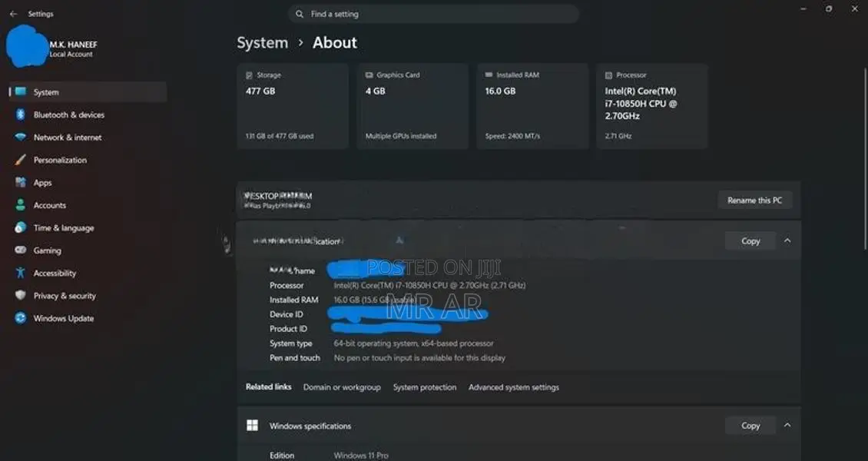Viewport: 868px width, 461px height.
Task: Open Privacy & security label
Action: point(65,296)
